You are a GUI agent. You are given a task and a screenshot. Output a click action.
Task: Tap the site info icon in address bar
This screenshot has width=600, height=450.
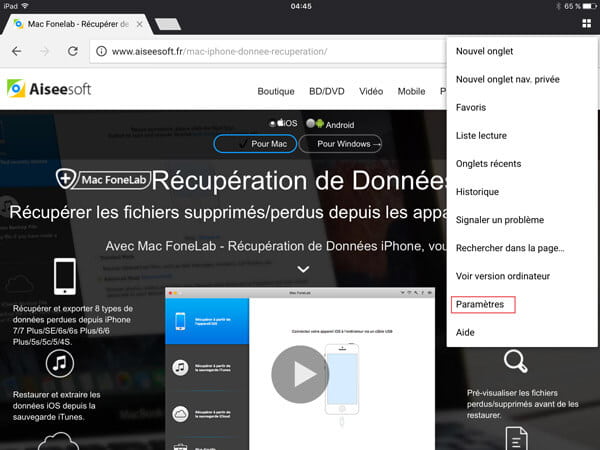coord(101,51)
